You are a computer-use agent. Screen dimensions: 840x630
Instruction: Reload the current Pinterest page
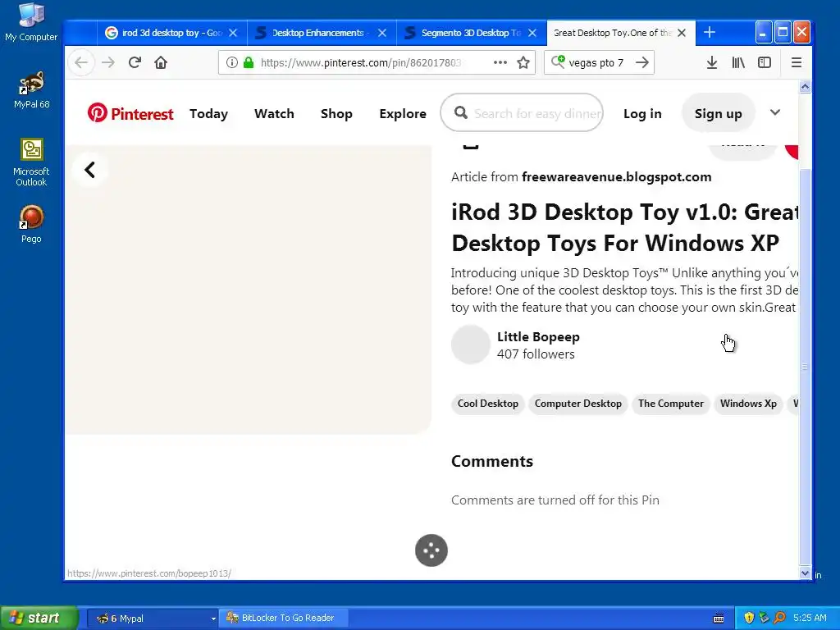tap(135, 62)
